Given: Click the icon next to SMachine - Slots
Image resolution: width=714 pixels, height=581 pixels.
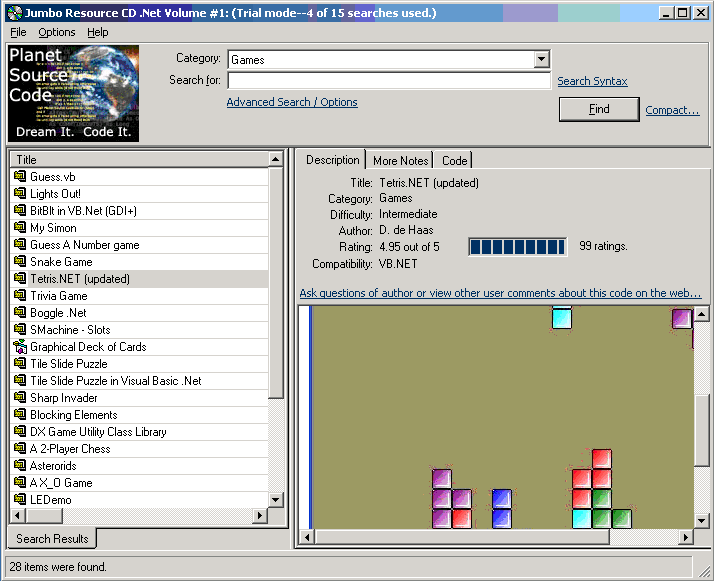Looking at the screenshot, I should point(20,329).
